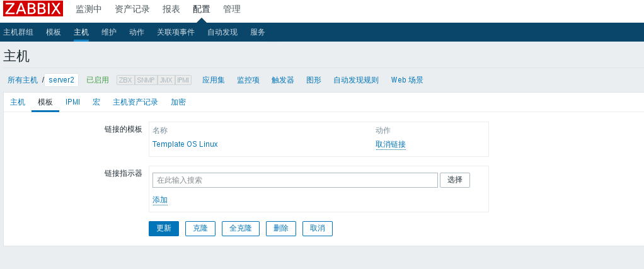
Task: Click the 所有主机 breadcrumb link
Action: 23,80
